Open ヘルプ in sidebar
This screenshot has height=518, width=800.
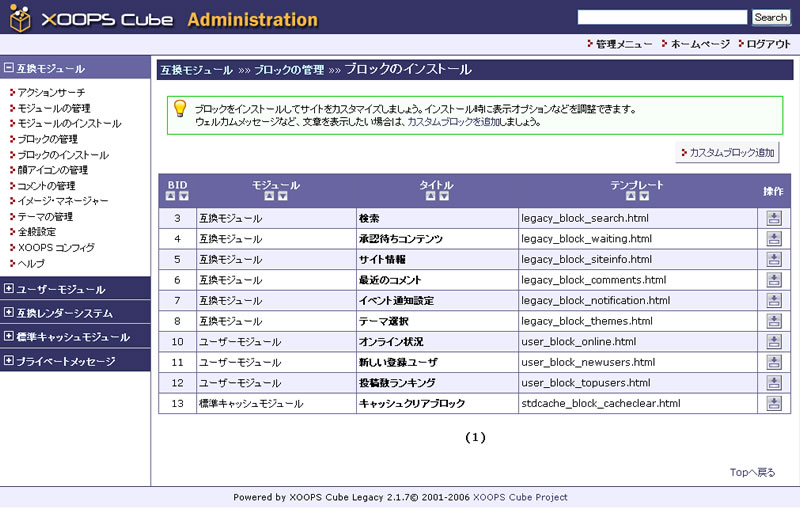[31, 263]
